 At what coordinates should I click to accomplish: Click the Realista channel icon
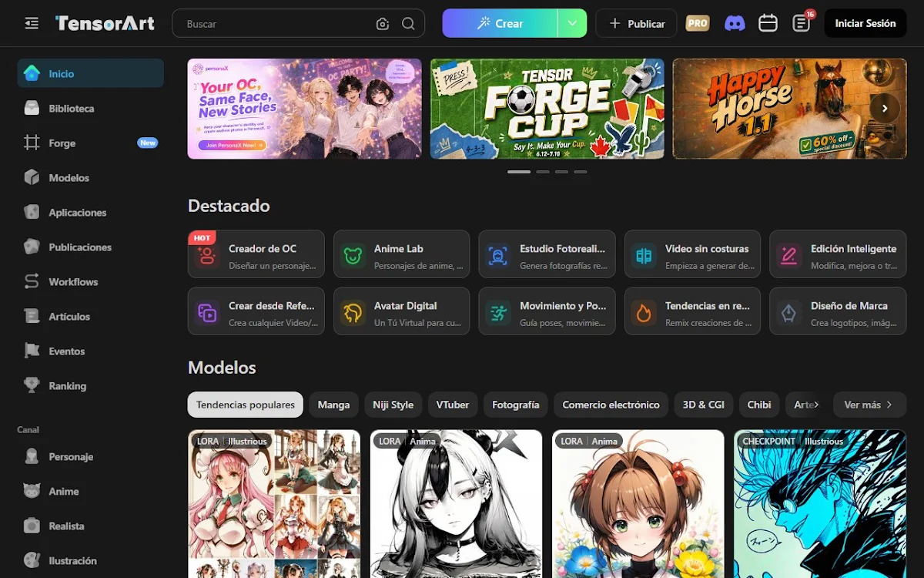32,526
